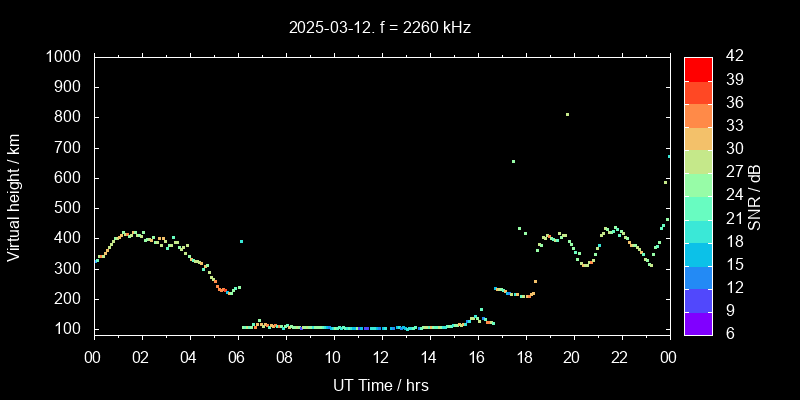The width and height of the screenshot is (800, 400).
Task: Select the colorbar segment between 18 and 15
Action: (698, 253)
